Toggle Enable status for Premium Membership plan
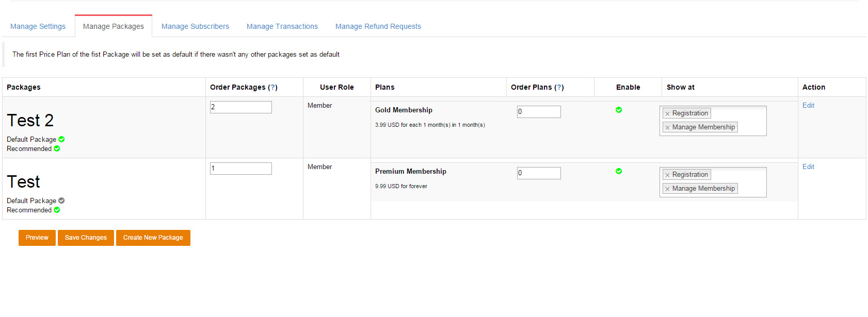 (619, 171)
